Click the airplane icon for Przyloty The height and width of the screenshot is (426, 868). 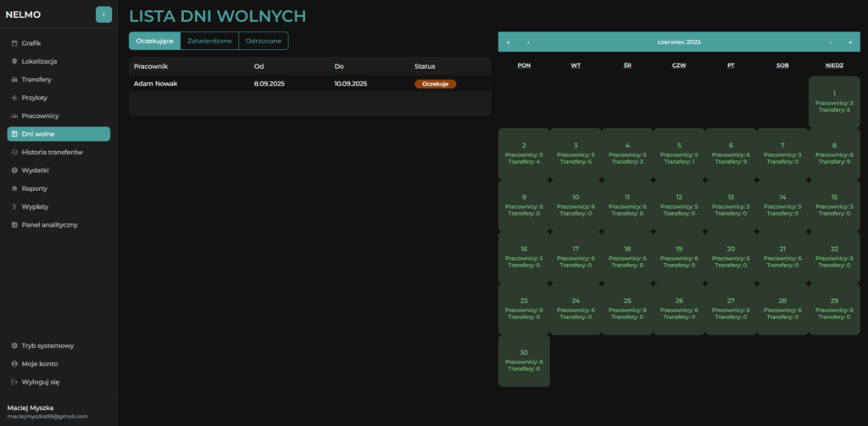click(x=14, y=98)
